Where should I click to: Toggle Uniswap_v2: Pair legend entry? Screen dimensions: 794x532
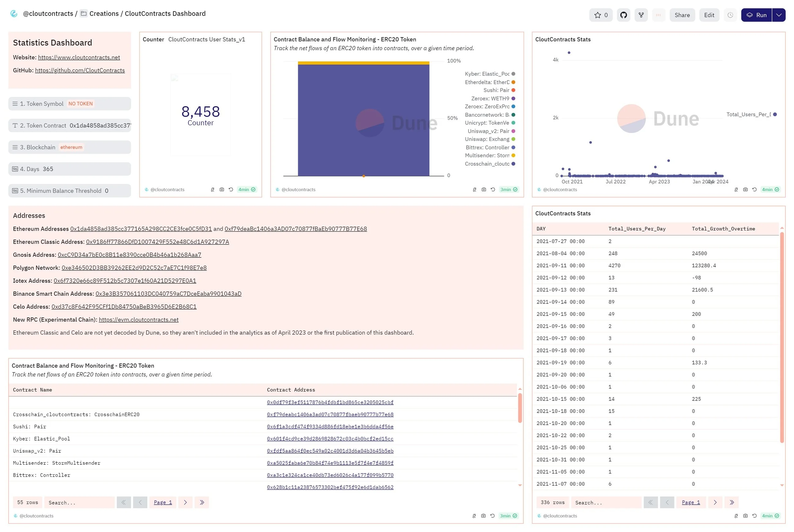(x=488, y=131)
